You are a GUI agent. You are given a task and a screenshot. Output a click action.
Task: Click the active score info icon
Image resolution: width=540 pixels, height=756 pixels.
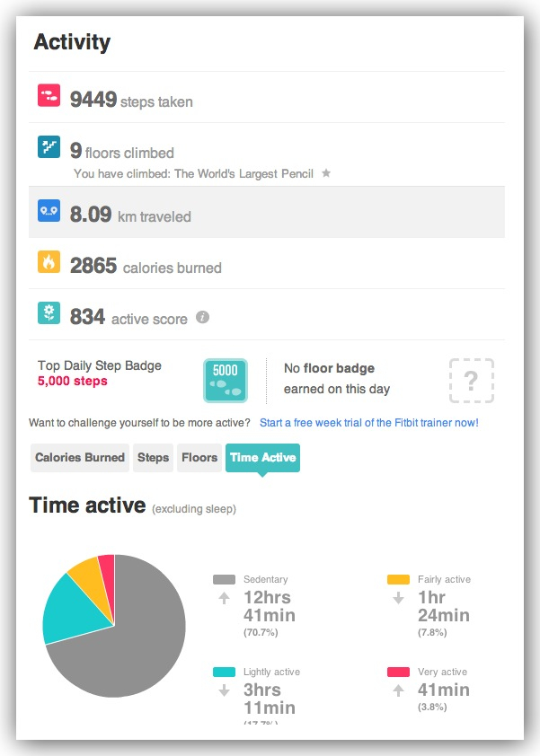(x=203, y=317)
